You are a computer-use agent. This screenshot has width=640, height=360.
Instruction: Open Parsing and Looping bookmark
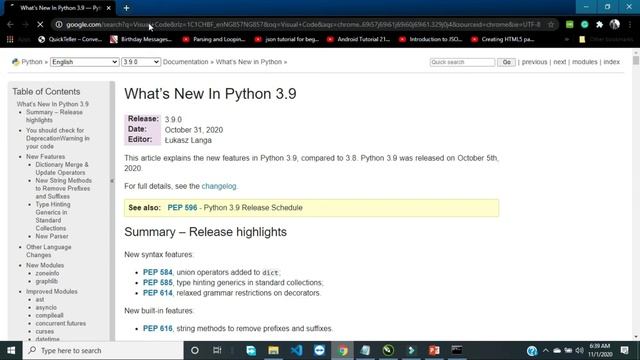click(x=214, y=39)
